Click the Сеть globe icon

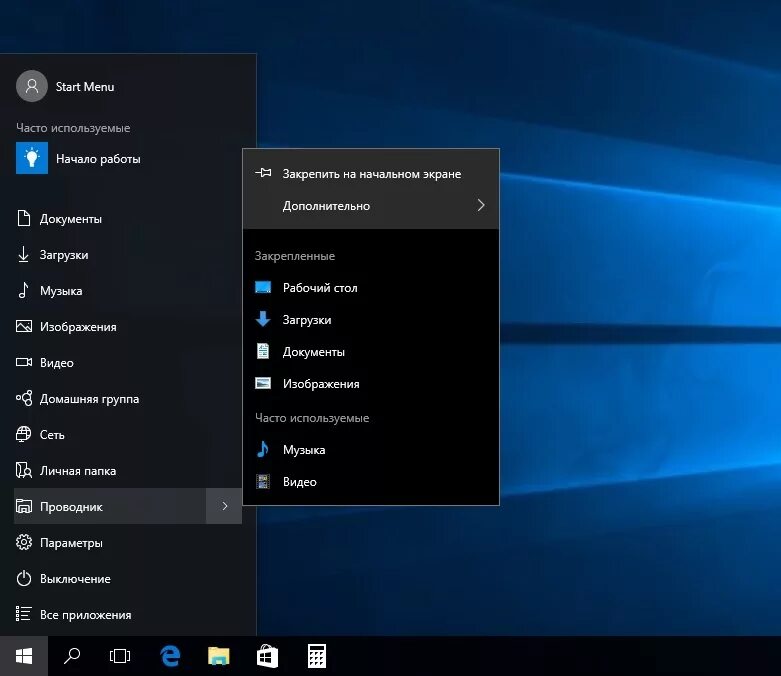click(23, 434)
